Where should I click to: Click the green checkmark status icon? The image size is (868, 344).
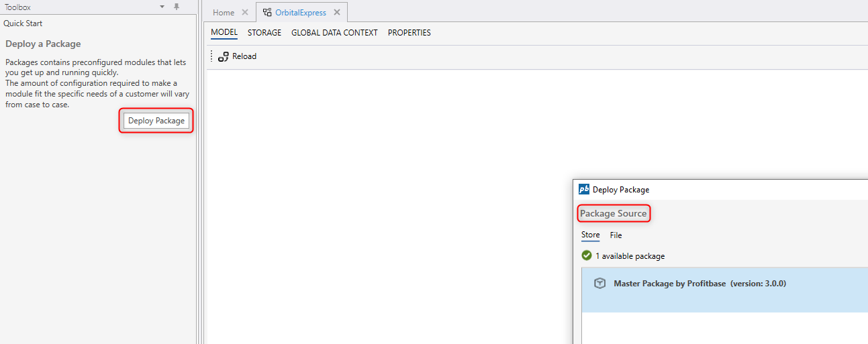(587, 255)
